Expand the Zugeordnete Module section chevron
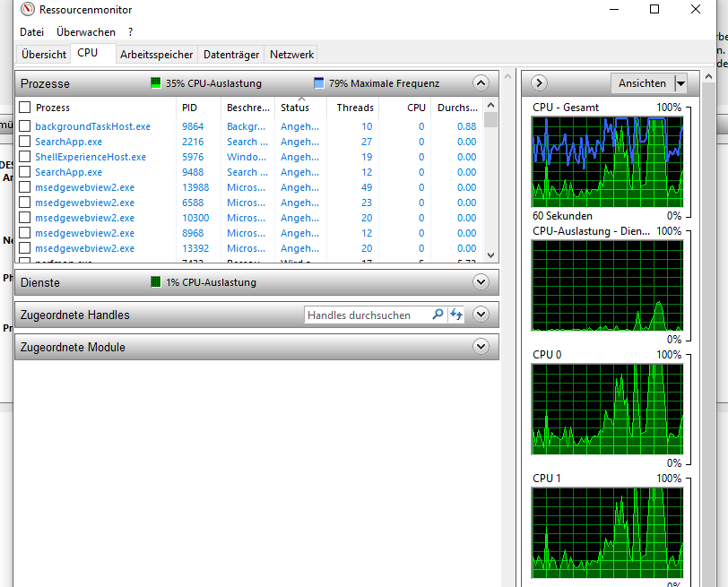This screenshot has height=587, width=728. [481, 347]
